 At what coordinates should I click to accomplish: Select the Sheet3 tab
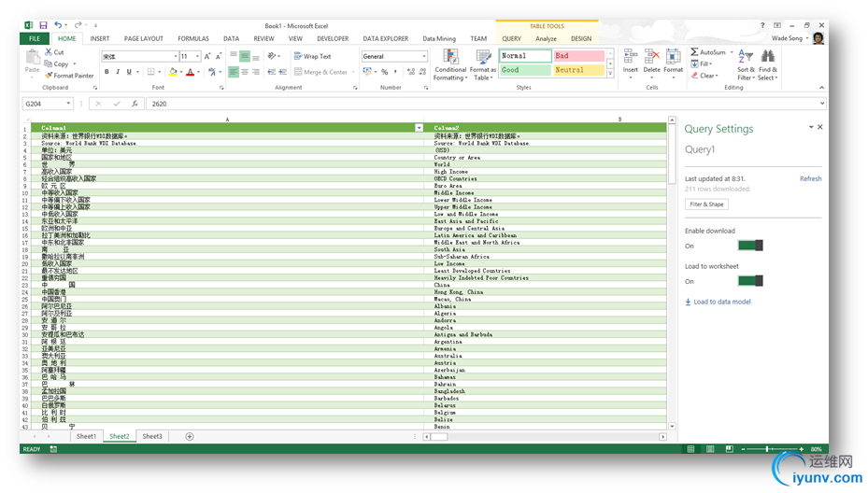[152, 437]
